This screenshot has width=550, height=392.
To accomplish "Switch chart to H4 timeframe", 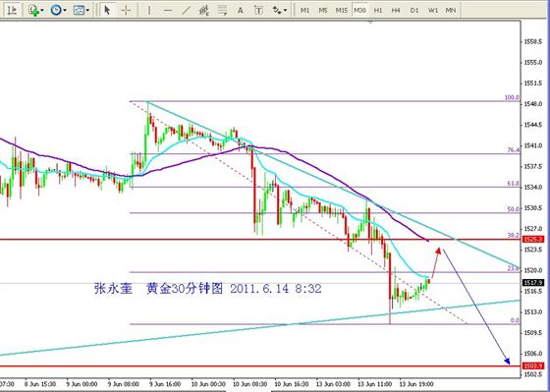I will pyautogui.click(x=396, y=10).
